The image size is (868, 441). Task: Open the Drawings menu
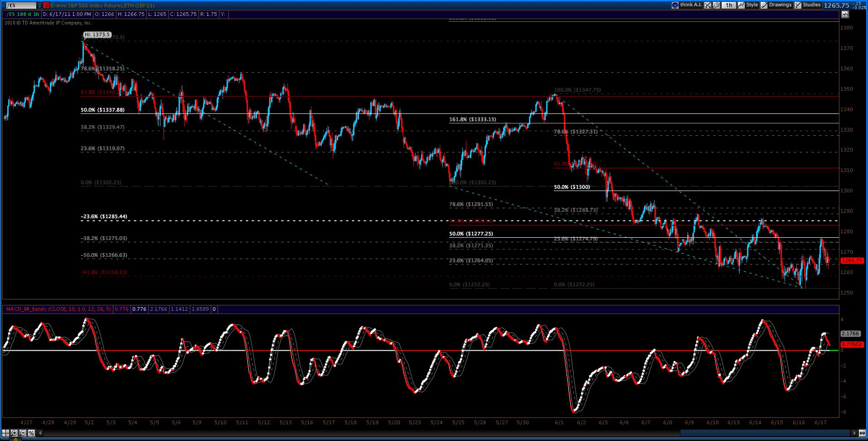[x=780, y=5]
